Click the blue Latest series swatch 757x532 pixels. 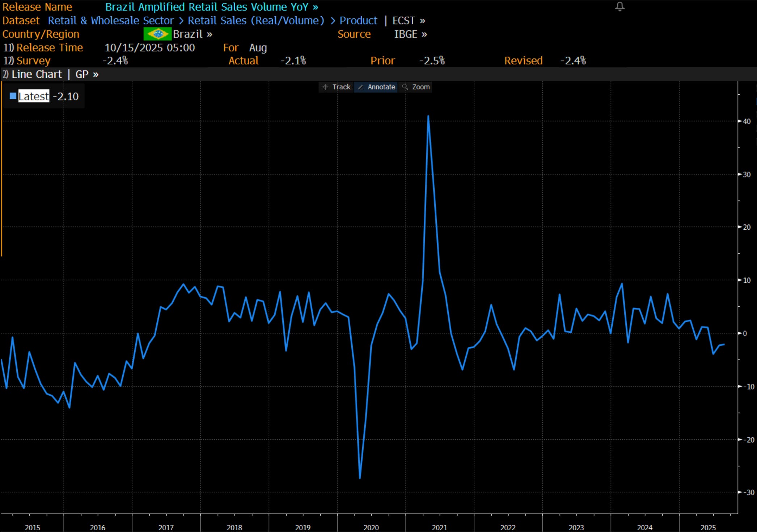(x=13, y=96)
